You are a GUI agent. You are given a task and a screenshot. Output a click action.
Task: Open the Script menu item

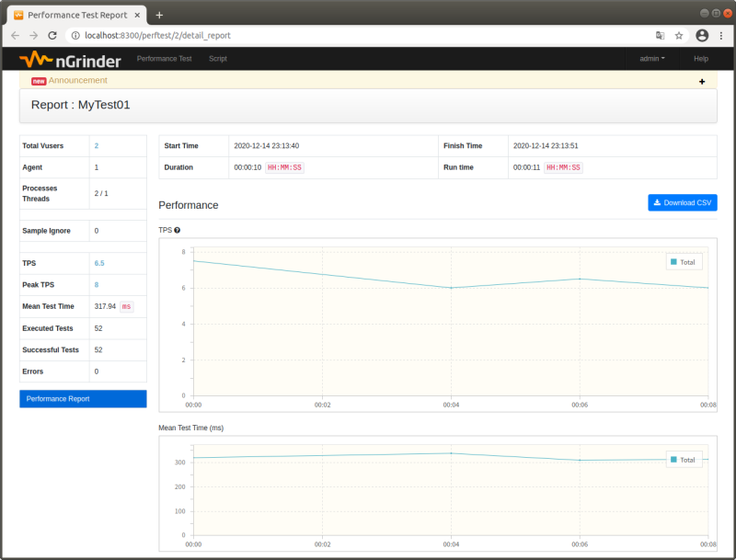(218, 59)
